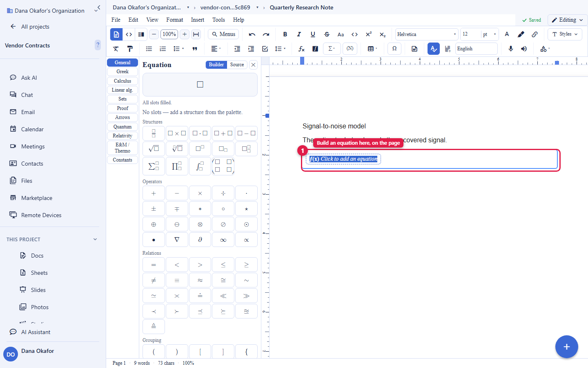Insert a checklist item
Viewport: 588px width, 368px height.
pos(265,49)
